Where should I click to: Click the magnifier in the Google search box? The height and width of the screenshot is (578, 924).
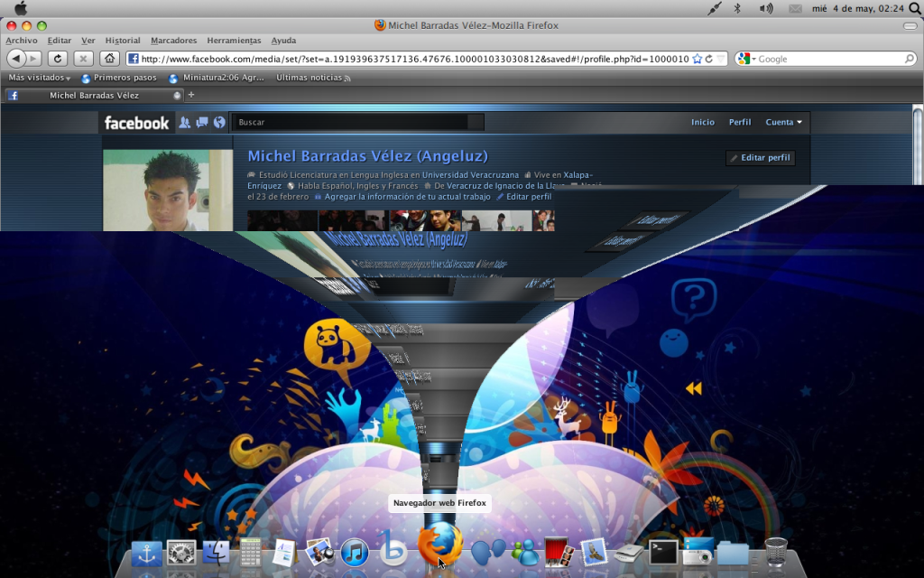[910, 59]
